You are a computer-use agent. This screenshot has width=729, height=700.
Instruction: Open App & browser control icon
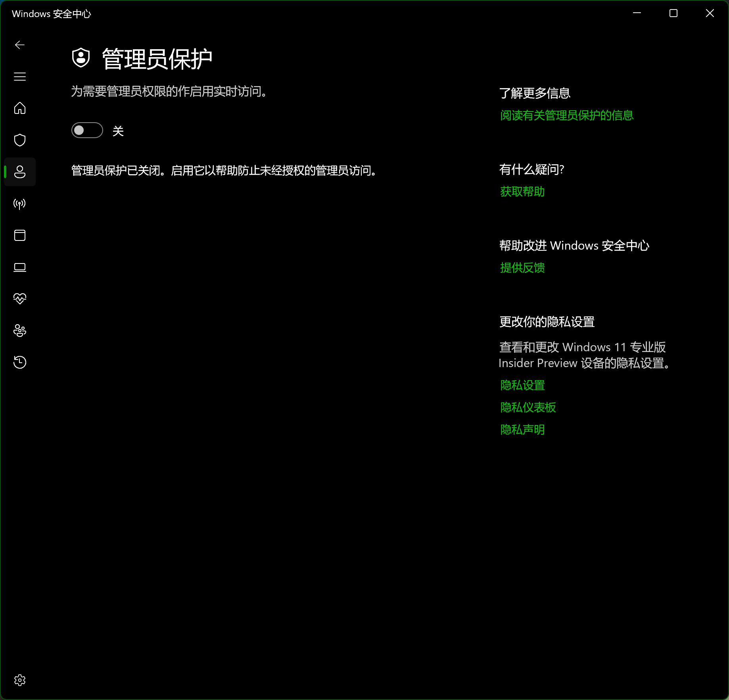(20, 235)
